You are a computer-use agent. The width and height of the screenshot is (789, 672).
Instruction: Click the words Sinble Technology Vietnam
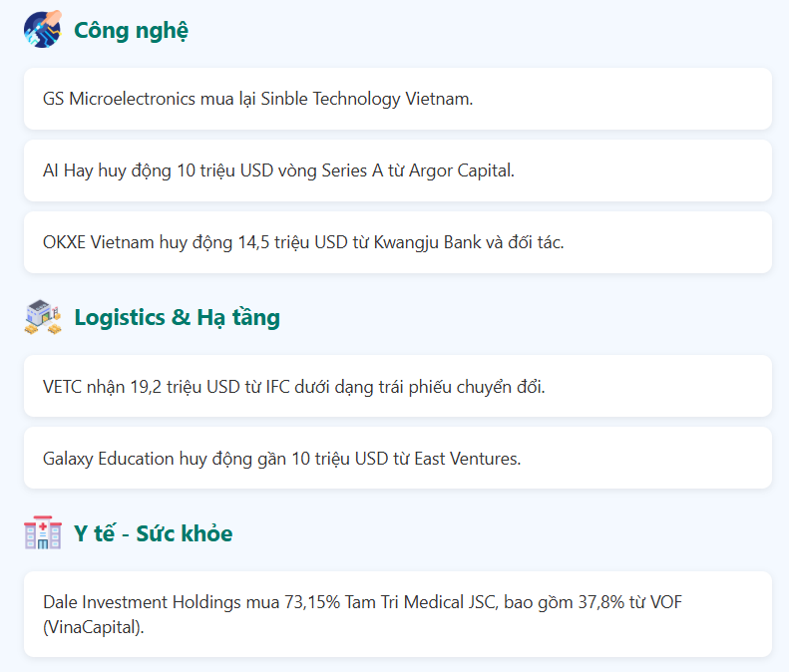pyautogui.click(x=366, y=99)
